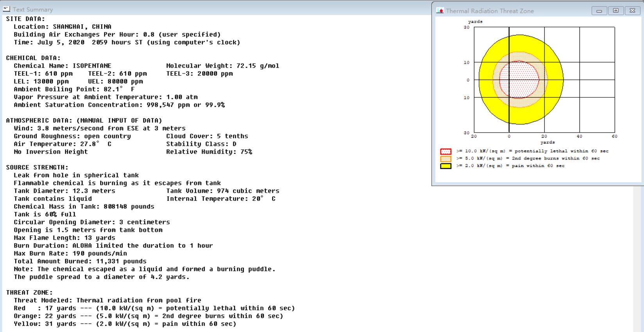Click 'TEEL-3: 20000 ppm' value
644x332 pixels.
tap(199, 74)
